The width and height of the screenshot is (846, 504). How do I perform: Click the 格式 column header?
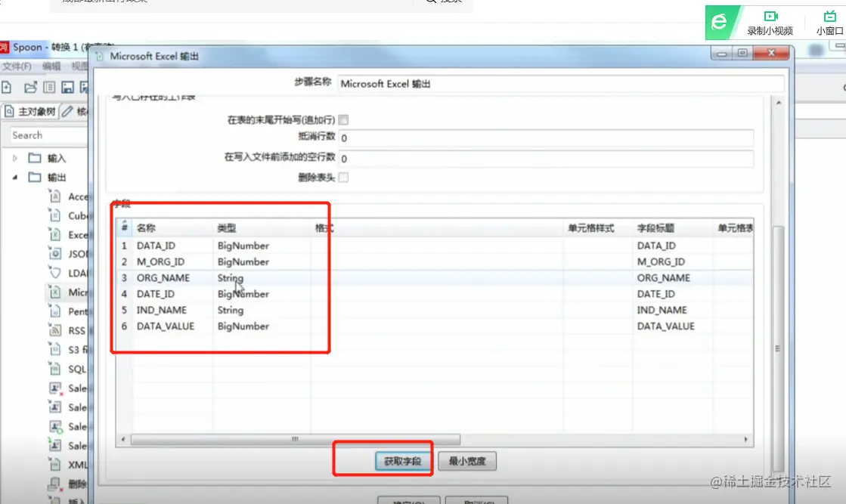[x=437, y=228]
